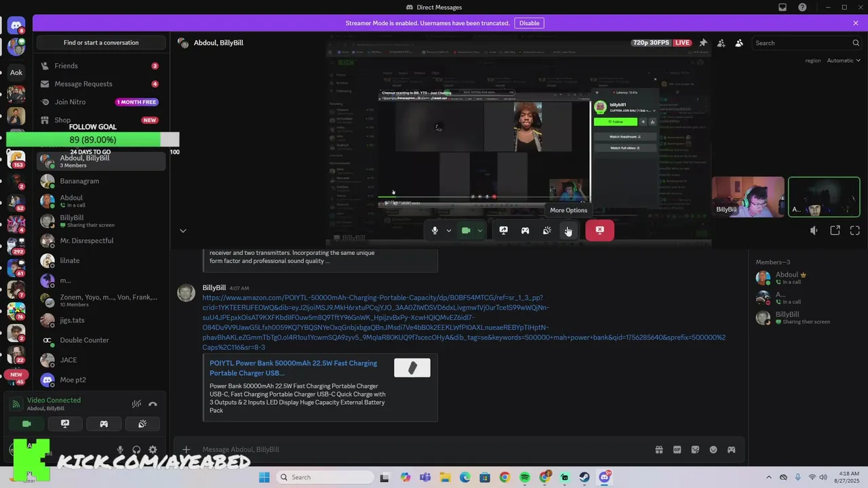
Task: Open Friends tab
Action: pos(101,66)
